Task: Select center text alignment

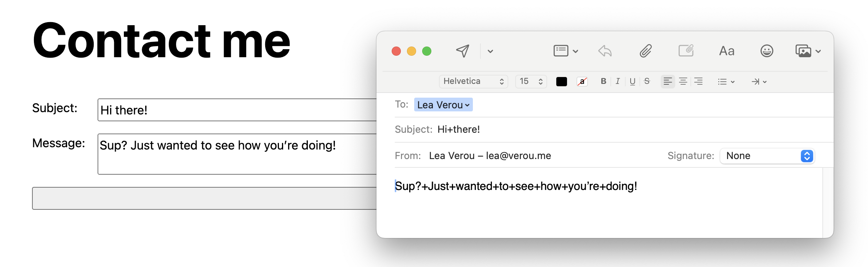Action: click(x=683, y=81)
